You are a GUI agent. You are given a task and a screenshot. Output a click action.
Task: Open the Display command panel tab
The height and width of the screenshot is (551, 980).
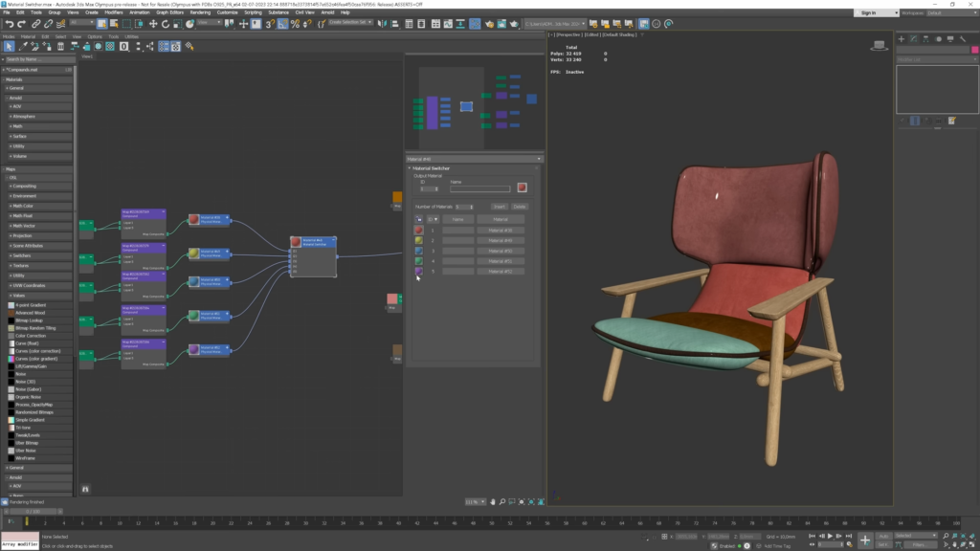950,38
